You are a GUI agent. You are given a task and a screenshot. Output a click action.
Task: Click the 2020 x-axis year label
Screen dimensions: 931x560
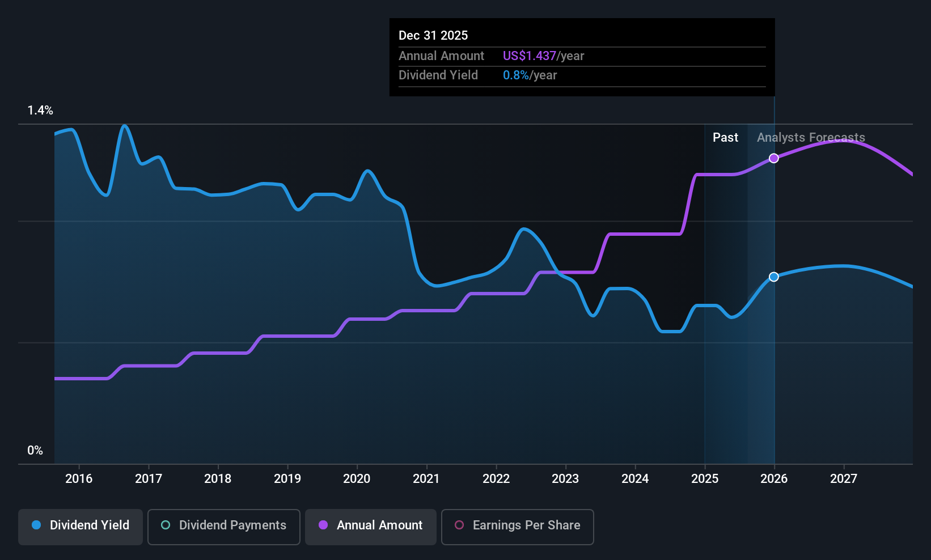click(357, 478)
